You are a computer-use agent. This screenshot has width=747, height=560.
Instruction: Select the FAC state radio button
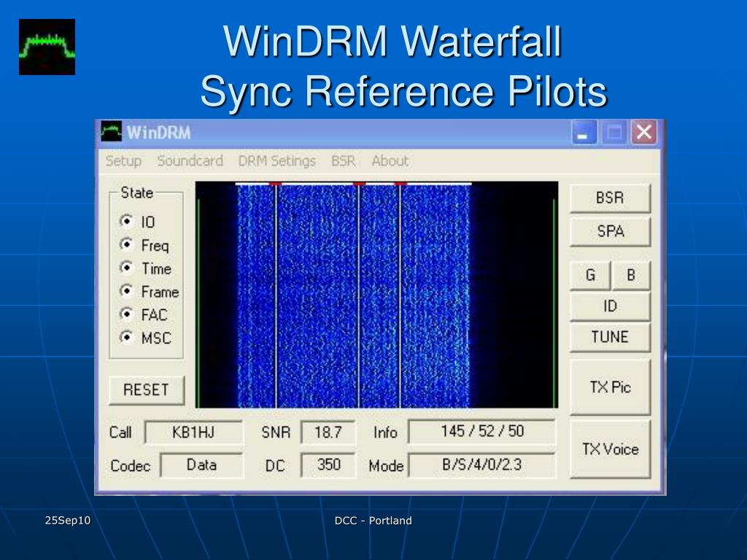[x=126, y=314]
